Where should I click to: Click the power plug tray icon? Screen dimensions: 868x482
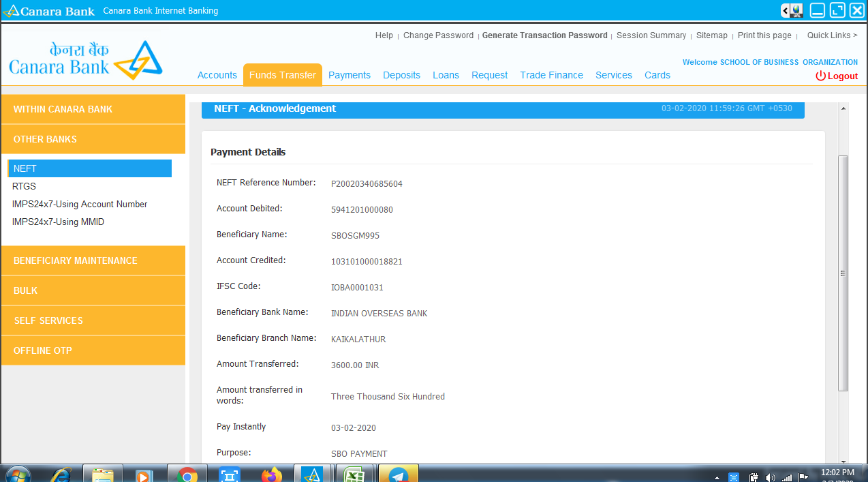754,477
